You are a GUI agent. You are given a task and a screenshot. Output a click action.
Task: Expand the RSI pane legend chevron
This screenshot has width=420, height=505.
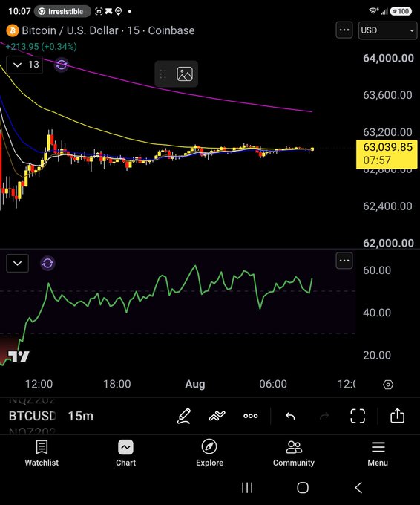pos(17,264)
